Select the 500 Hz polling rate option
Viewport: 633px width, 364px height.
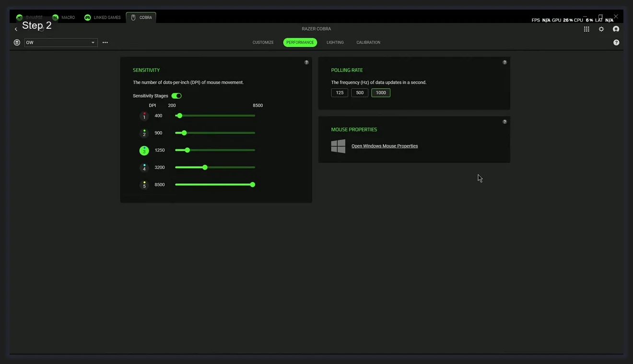360,92
